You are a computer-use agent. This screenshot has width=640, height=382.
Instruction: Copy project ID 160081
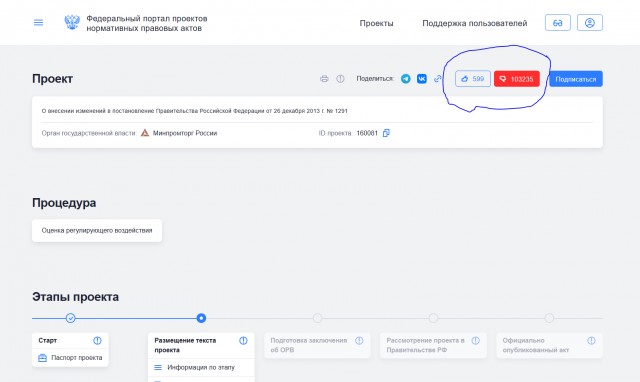pyautogui.click(x=386, y=133)
